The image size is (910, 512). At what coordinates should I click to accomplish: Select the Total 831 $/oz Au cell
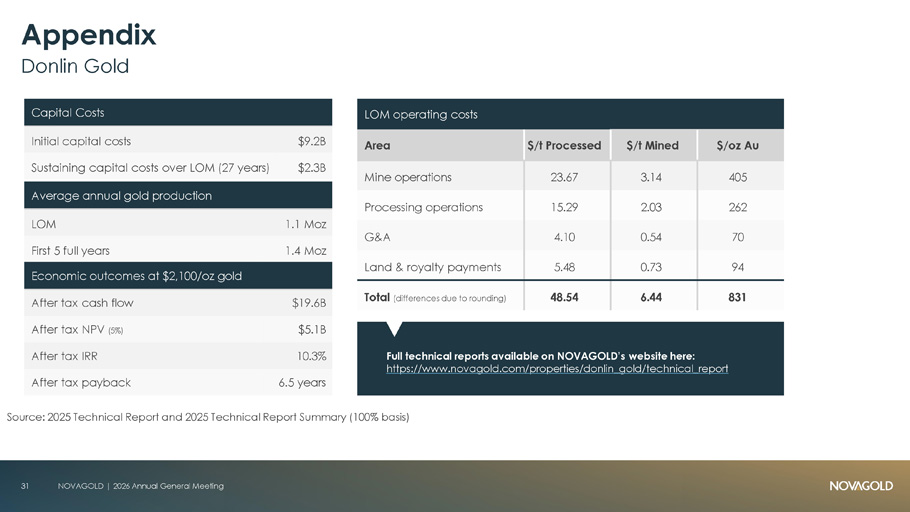[x=737, y=297]
